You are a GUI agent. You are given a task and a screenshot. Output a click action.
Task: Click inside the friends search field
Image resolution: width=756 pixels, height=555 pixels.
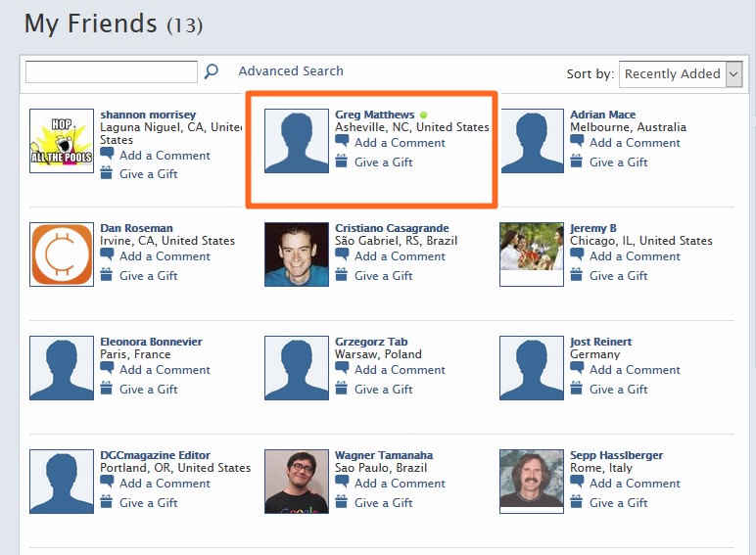click(111, 71)
